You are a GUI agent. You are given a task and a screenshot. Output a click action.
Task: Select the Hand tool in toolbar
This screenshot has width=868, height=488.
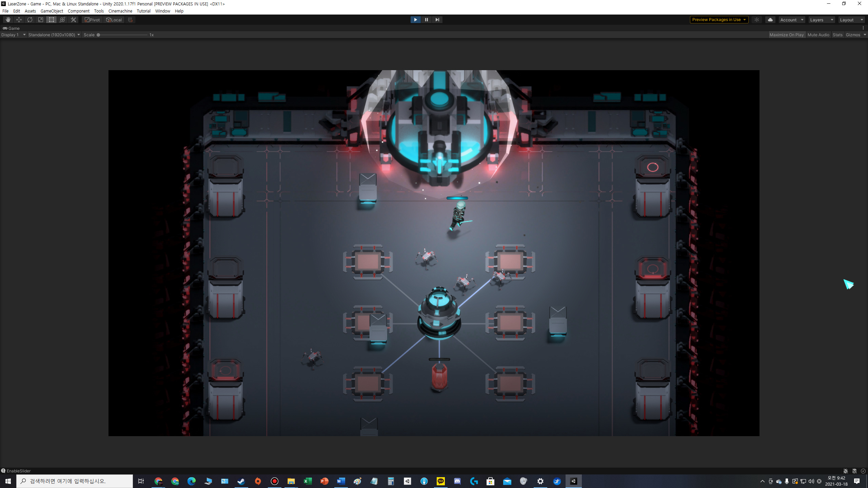point(8,20)
